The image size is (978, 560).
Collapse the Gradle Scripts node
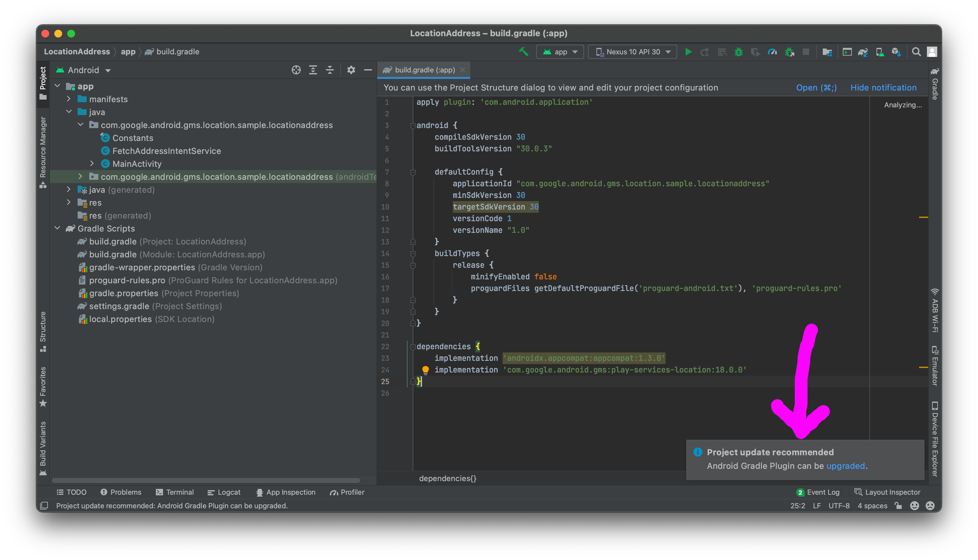click(58, 228)
